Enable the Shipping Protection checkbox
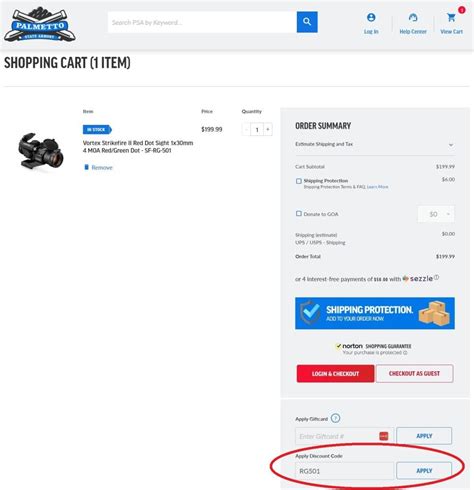The image size is (474, 490). (x=299, y=181)
